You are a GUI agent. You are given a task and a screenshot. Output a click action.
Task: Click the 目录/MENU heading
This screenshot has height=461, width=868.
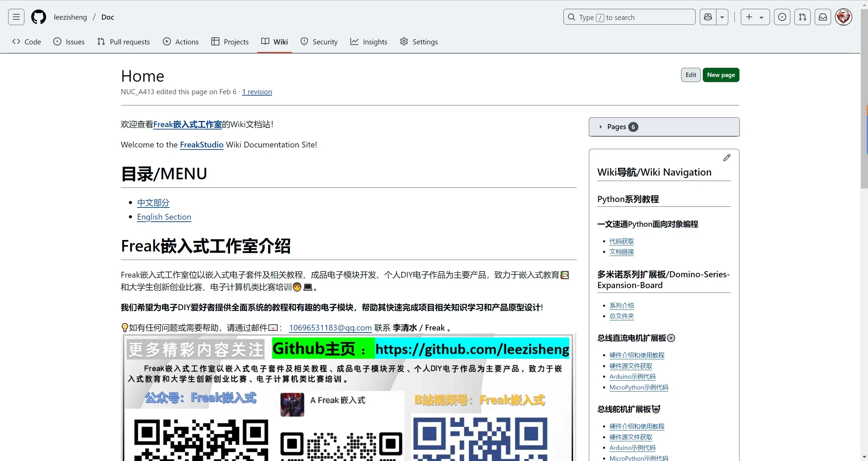click(x=164, y=174)
